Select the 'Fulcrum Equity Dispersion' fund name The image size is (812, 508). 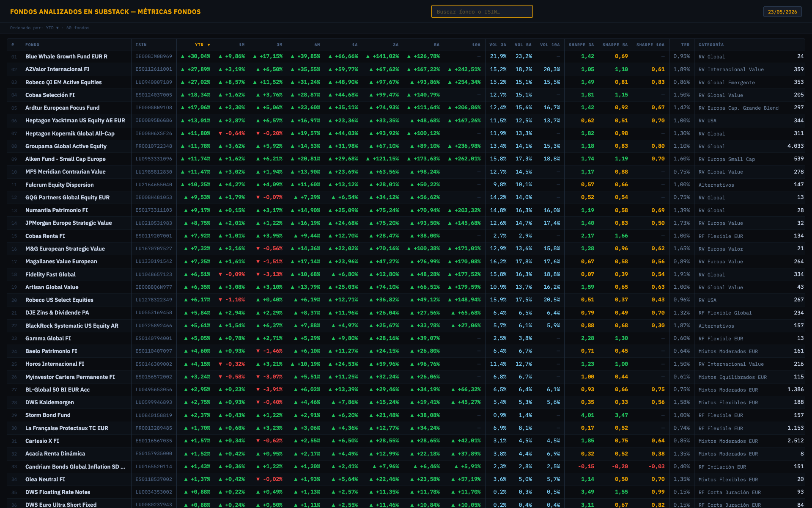tap(60, 185)
